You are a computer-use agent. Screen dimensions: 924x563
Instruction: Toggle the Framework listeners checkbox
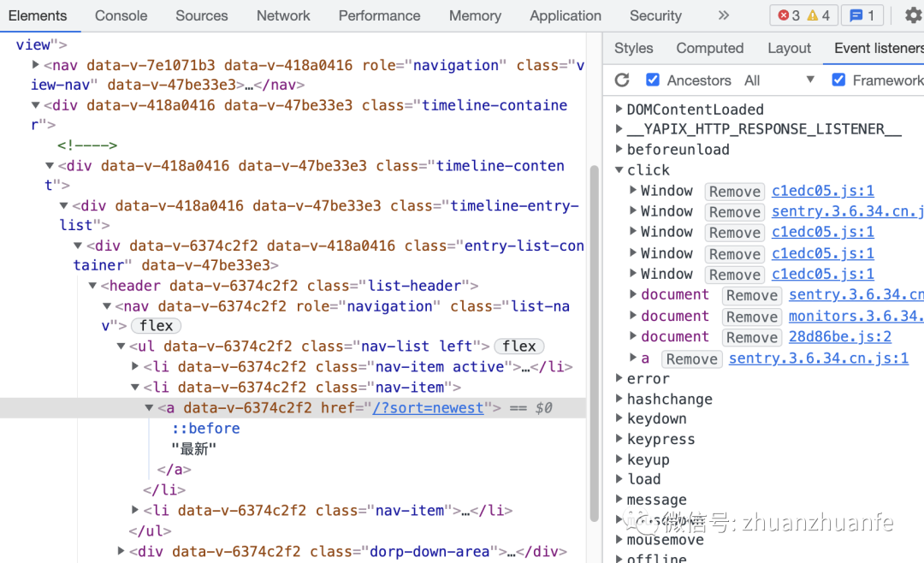(x=838, y=80)
